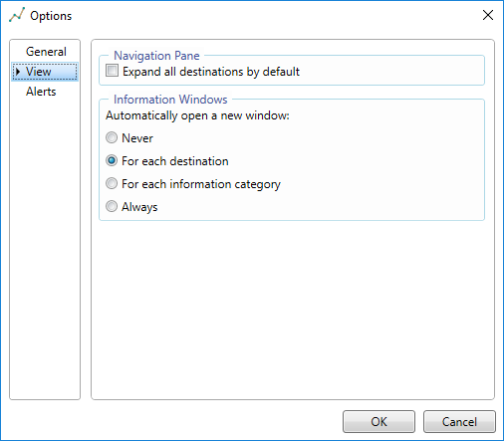Click the 'Automatically open a new window:' label
This screenshot has height=441, width=504.
[x=197, y=115]
